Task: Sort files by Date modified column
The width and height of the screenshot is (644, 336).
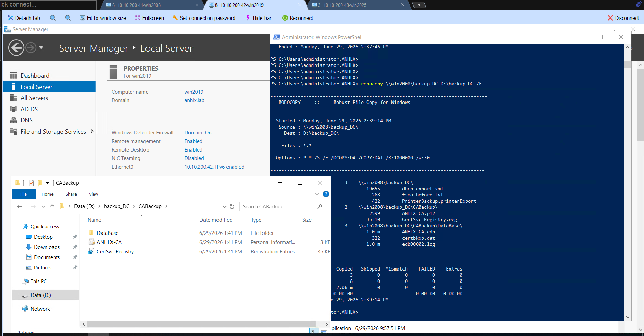Action: [x=216, y=220]
